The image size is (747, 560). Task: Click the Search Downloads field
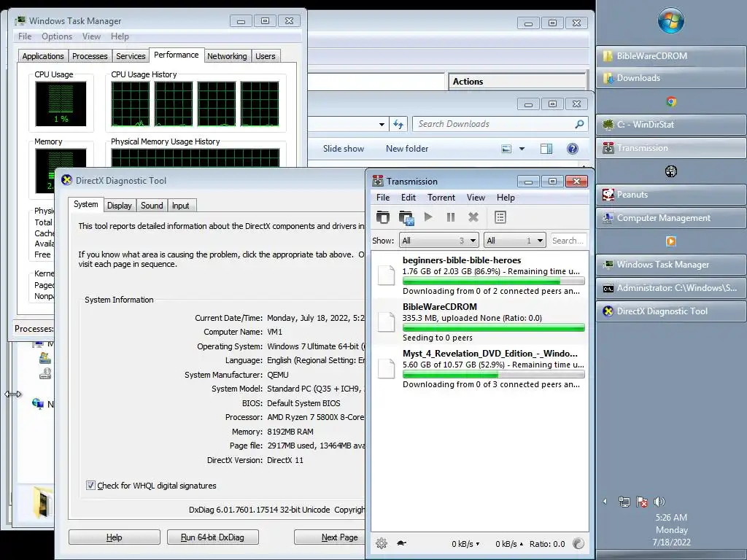coord(500,124)
